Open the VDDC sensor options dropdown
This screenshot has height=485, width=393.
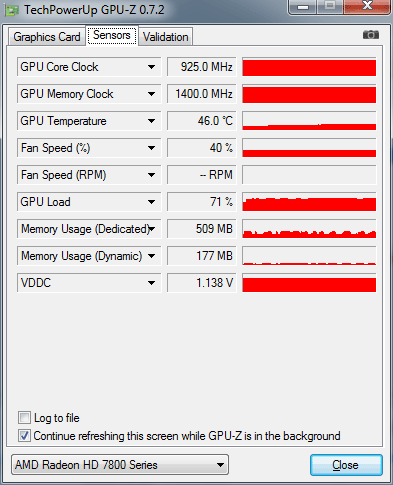tap(151, 283)
